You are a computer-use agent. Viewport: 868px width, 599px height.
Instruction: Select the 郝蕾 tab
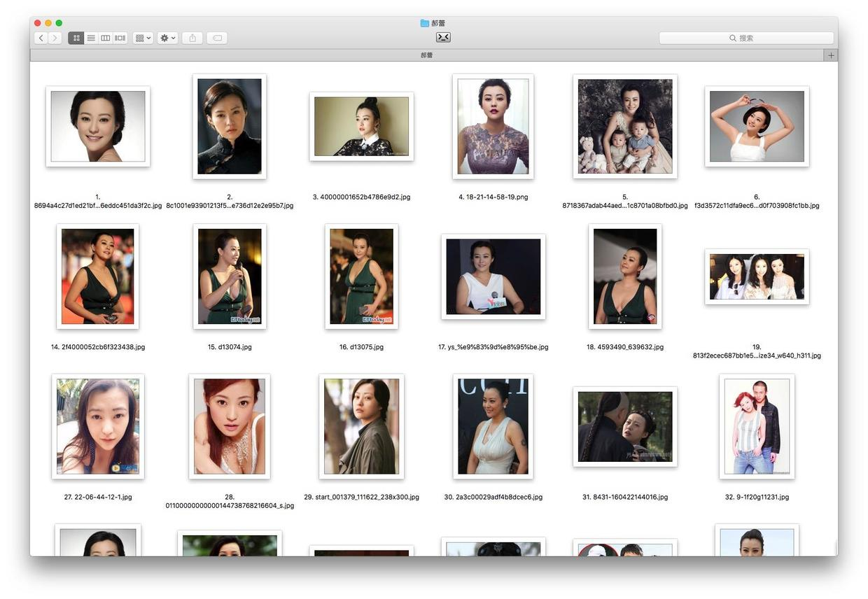(x=426, y=55)
